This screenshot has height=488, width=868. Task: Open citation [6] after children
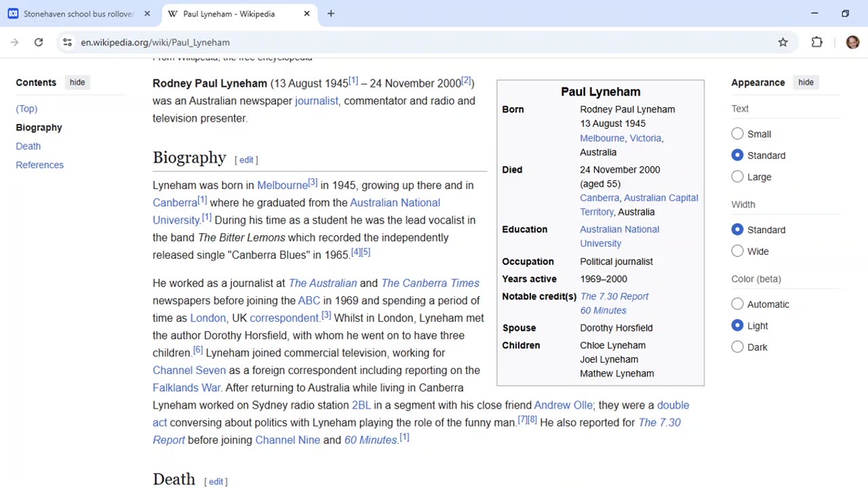tap(197, 350)
